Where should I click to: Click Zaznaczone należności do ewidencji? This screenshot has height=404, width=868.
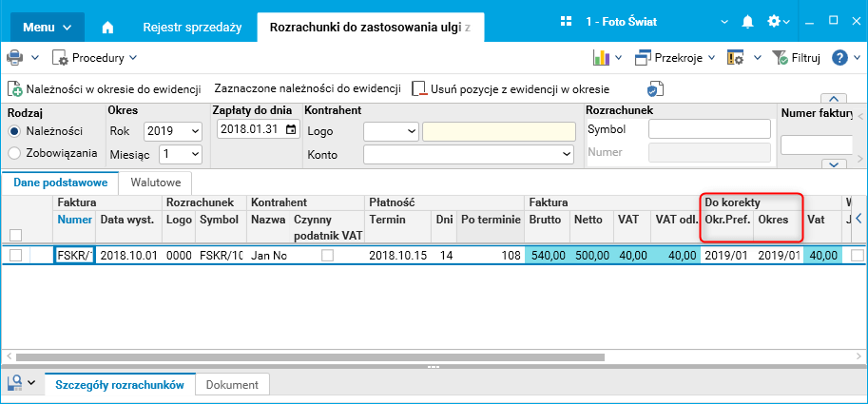pyautogui.click(x=307, y=88)
